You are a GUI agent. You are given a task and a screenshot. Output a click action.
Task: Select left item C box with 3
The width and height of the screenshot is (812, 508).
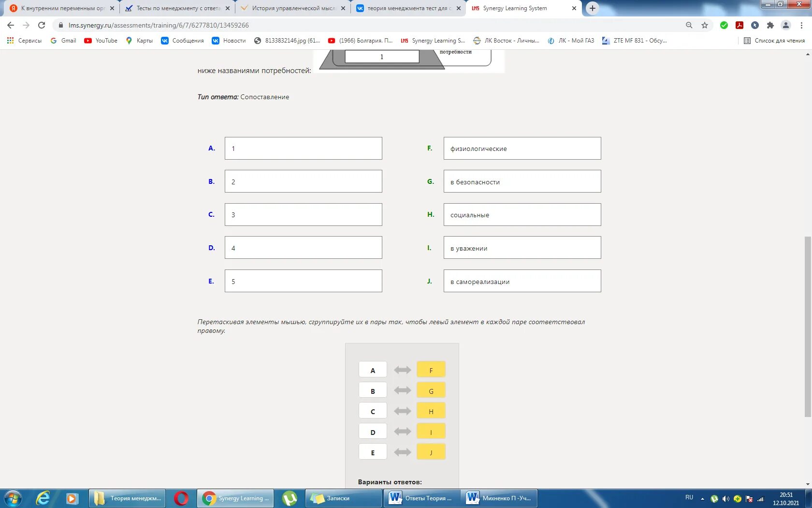(303, 215)
